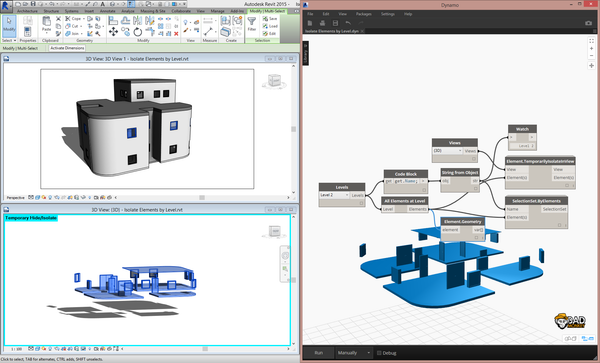Click the Activate Dimensions button
This screenshot has height=363, width=600.
click(x=67, y=48)
